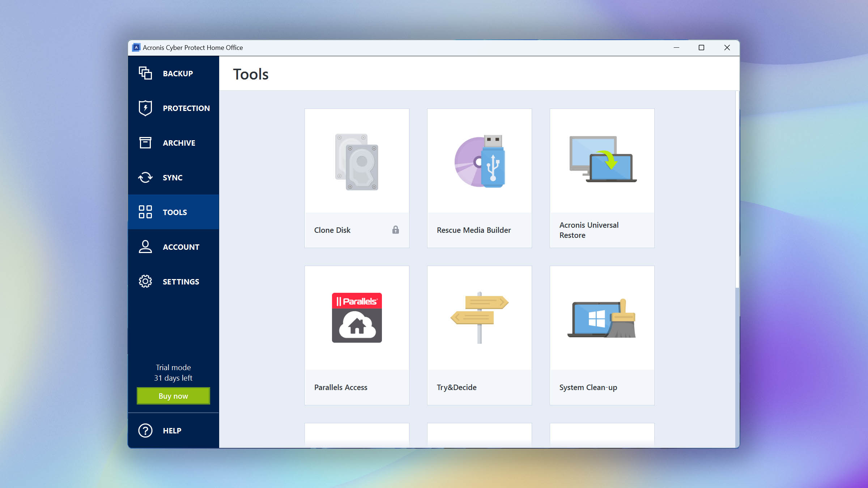Minimize the Acronis window
Viewport: 868px width, 488px height.
pos(676,47)
